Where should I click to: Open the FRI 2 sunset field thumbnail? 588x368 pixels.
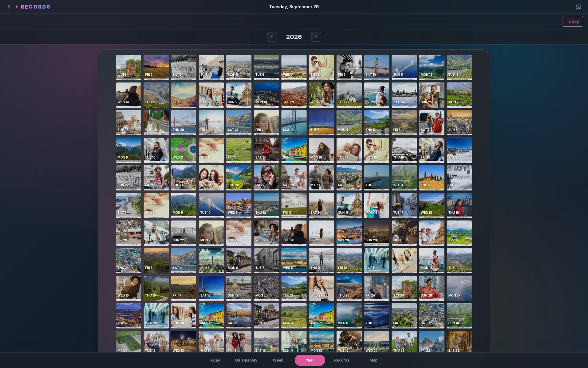click(156, 67)
